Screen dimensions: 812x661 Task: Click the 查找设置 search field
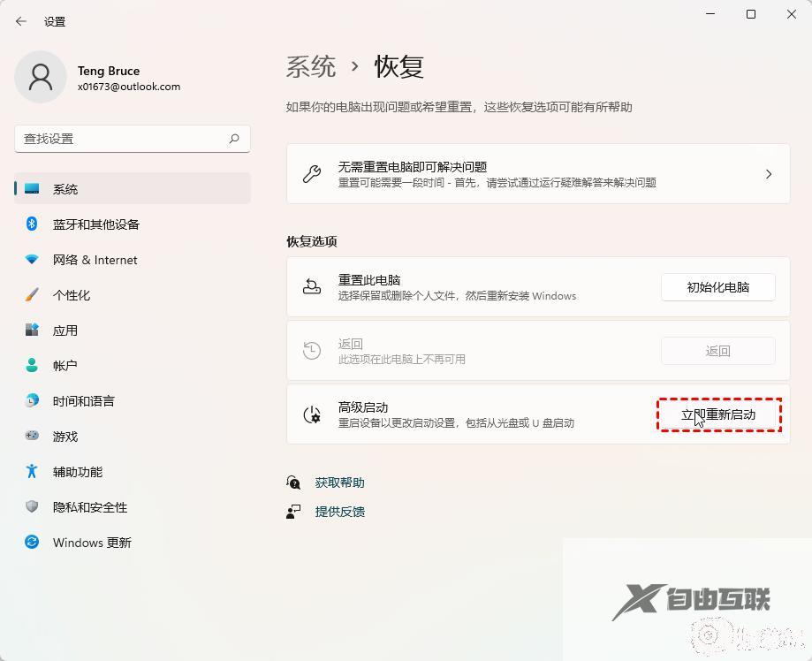[x=132, y=139]
